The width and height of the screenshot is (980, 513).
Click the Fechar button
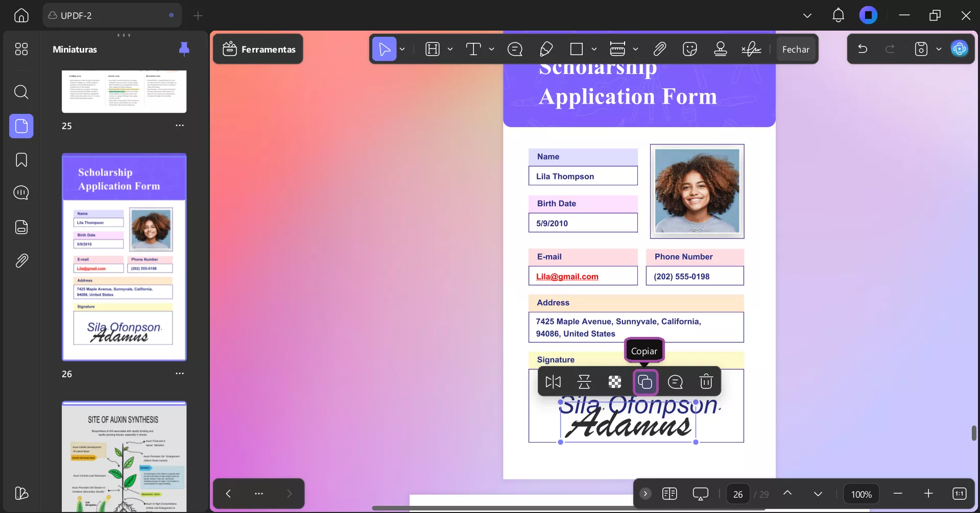(x=796, y=49)
